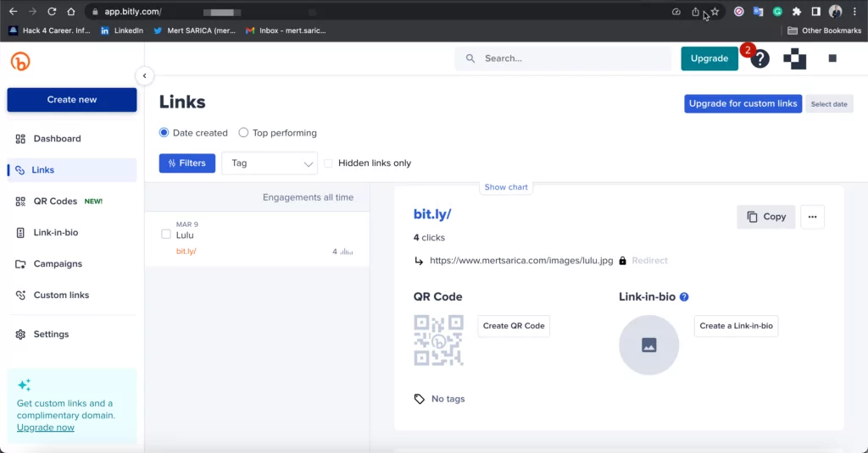Click the QR code preview thumbnail
Viewport: 868px width, 453px height.
click(x=438, y=340)
